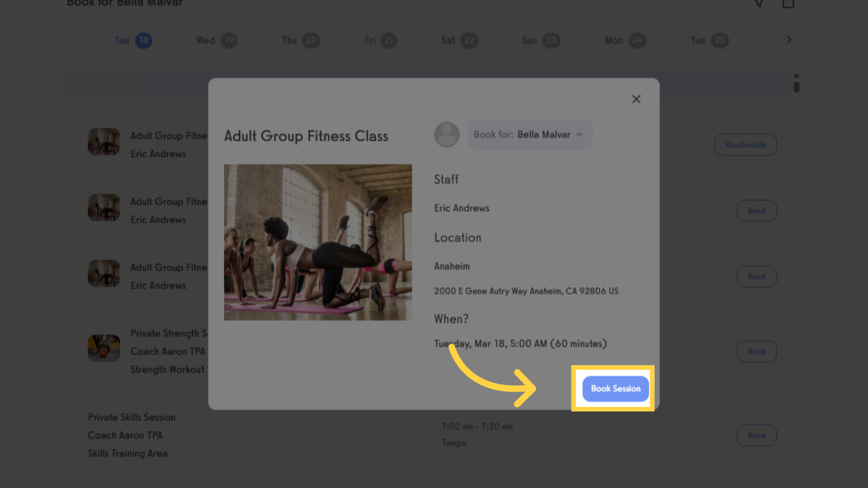
Task: Book the Private Skills Session
Action: (757, 435)
